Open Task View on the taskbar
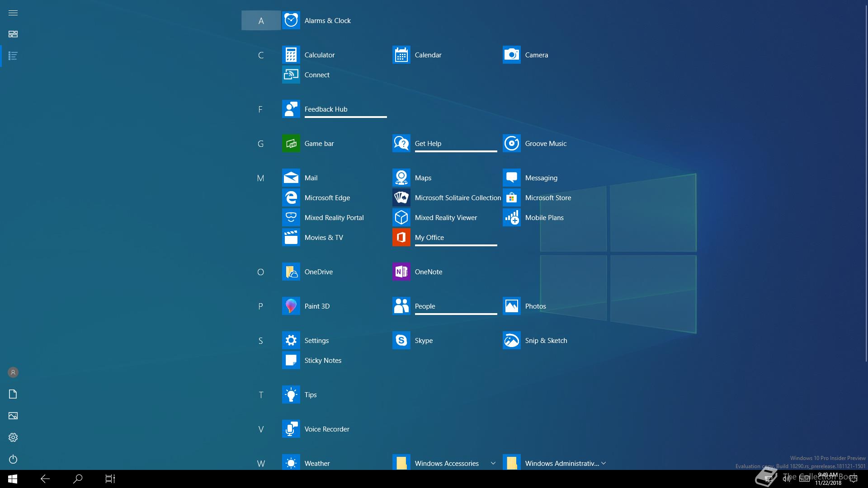868x488 pixels. [x=110, y=479]
